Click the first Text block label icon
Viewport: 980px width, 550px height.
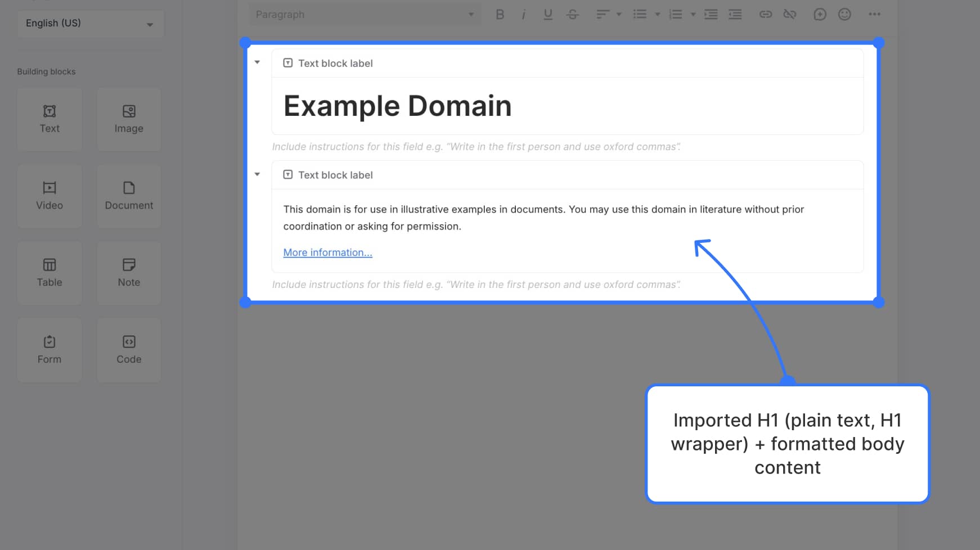click(x=287, y=63)
